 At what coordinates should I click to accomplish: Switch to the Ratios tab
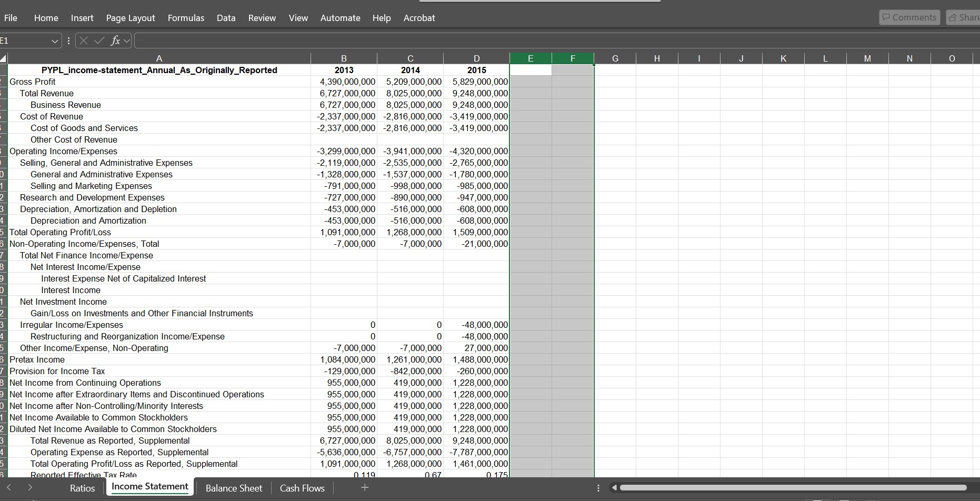tap(82, 488)
